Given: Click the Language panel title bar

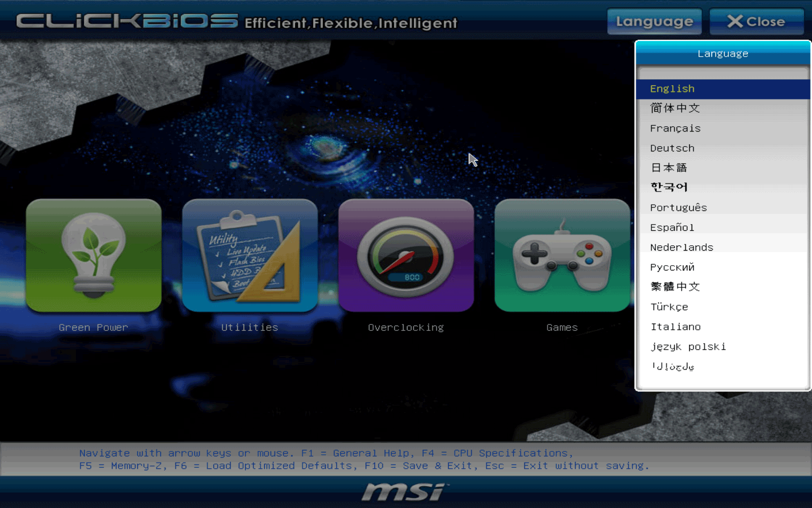Looking at the screenshot, I should 723,54.
